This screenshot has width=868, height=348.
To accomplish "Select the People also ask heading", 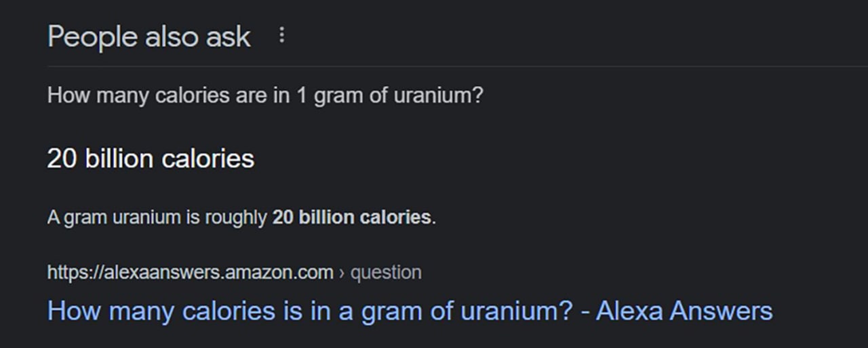I will click(149, 37).
